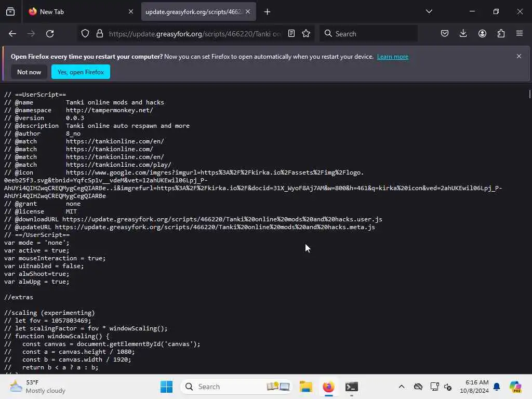
Task: Expand the List all tabs chevron
Action: 429,11
